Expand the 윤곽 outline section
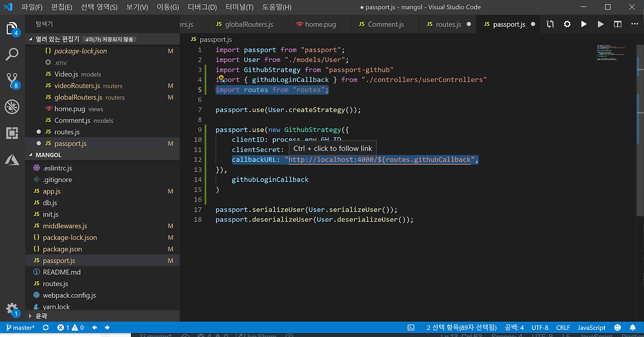Image resolution: width=644 pixels, height=337 pixels. tap(31, 316)
